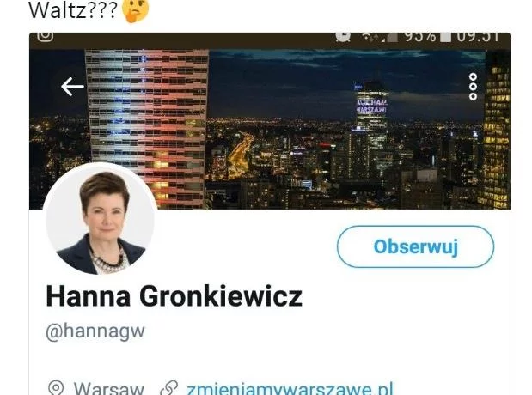532x395 pixels.
Task: Go back with the white arrow
Action: 72,87
